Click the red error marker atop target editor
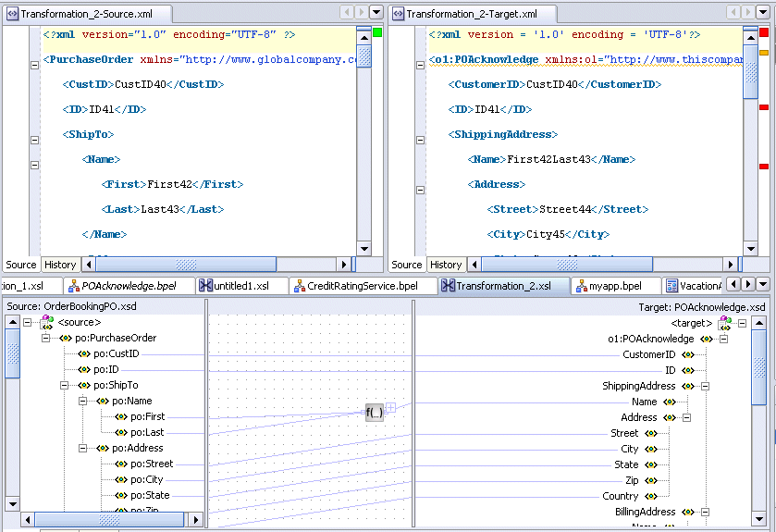 coord(764,32)
